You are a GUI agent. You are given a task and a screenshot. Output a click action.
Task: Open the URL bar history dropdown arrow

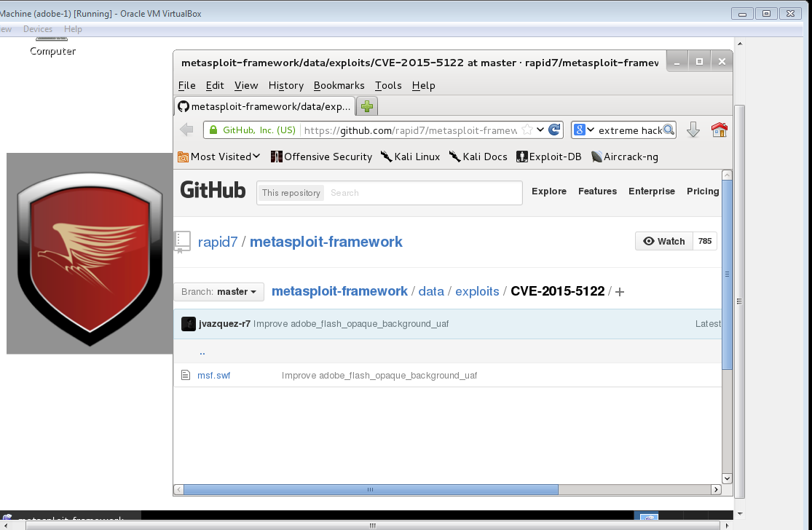[x=540, y=130]
